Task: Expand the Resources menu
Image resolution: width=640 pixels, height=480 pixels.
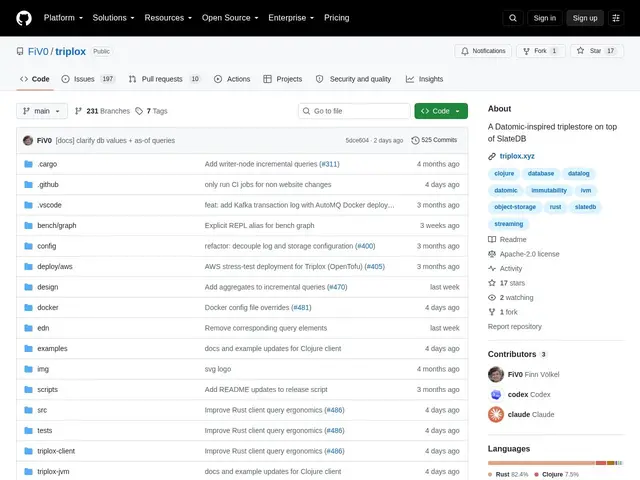Action: tap(168, 18)
